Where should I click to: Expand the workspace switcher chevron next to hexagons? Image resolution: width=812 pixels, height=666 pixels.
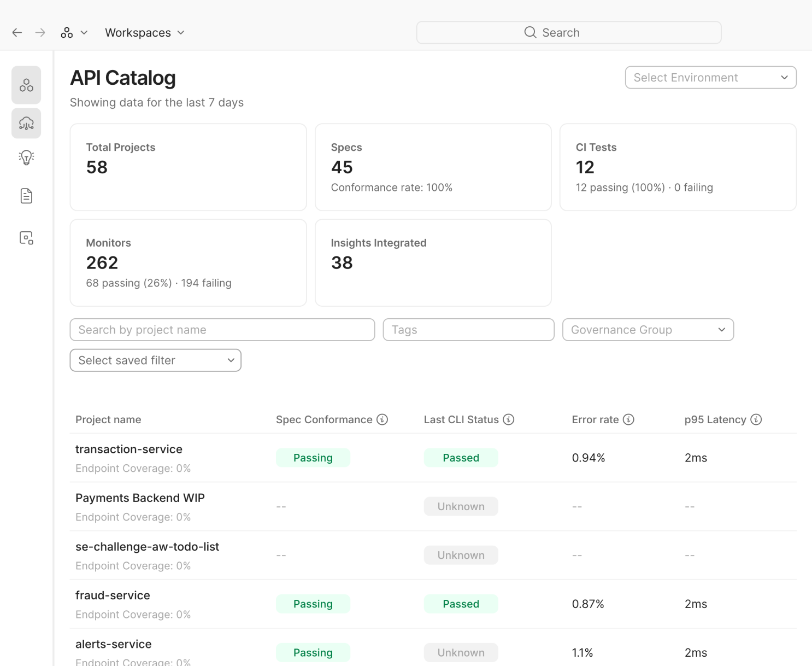(x=84, y=32)
